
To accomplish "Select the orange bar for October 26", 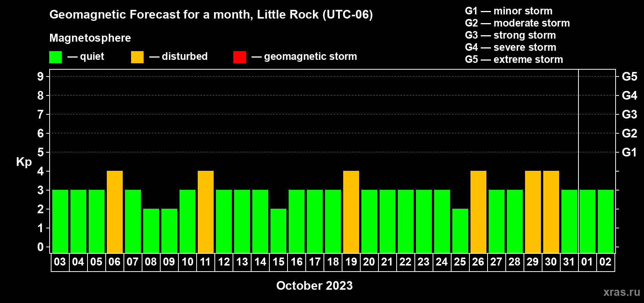I will pos(478,212).
